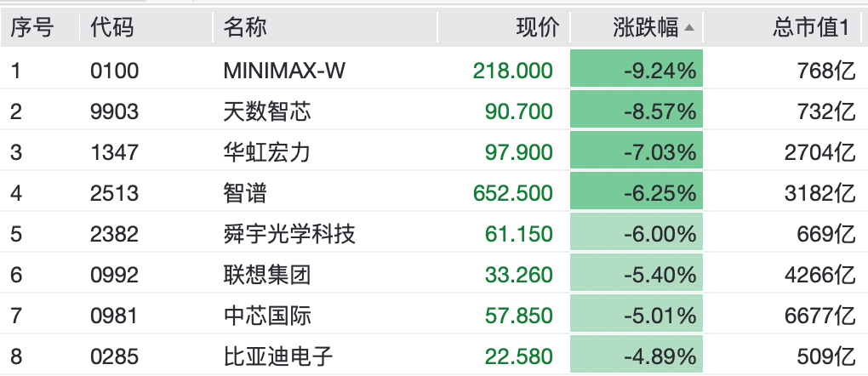The width and height of the screenshot is (868, 376).
Task: Click the -7.03% change cell
Action: (x=637, y=150)
